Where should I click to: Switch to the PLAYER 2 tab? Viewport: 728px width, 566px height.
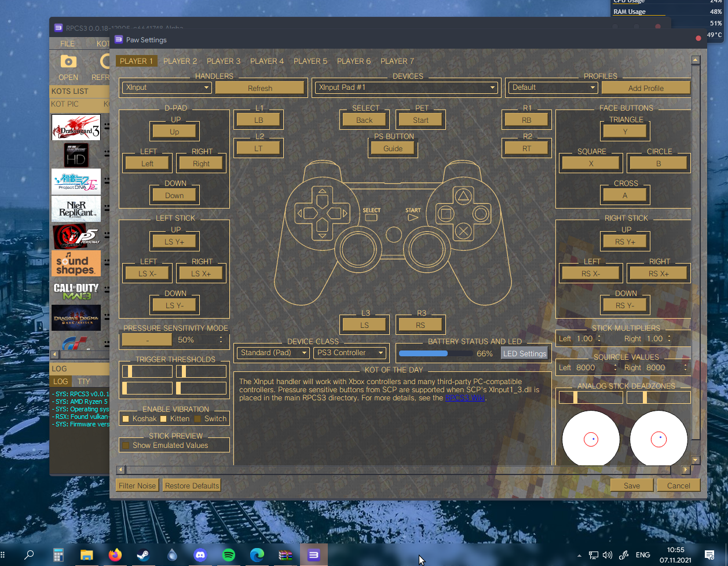(180, 61)
